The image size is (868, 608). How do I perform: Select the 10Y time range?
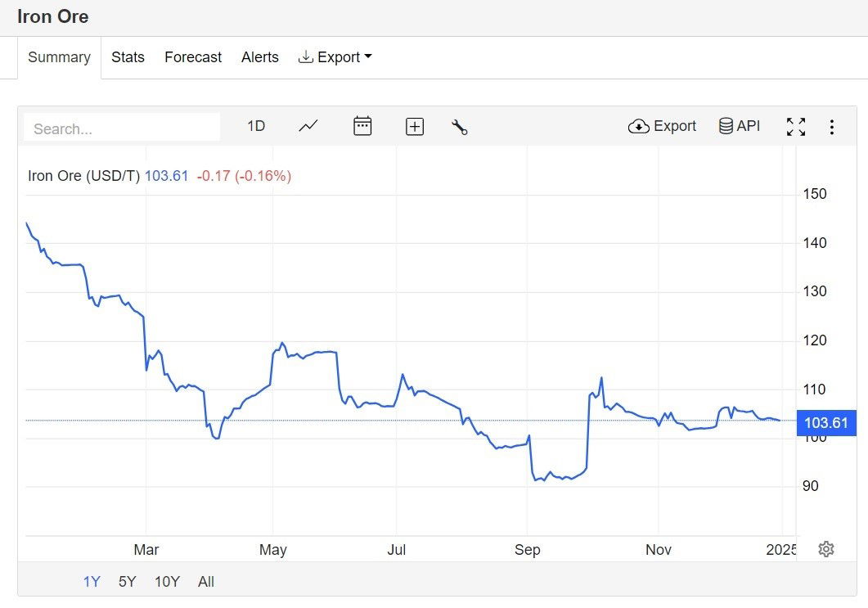click(167, 582)
